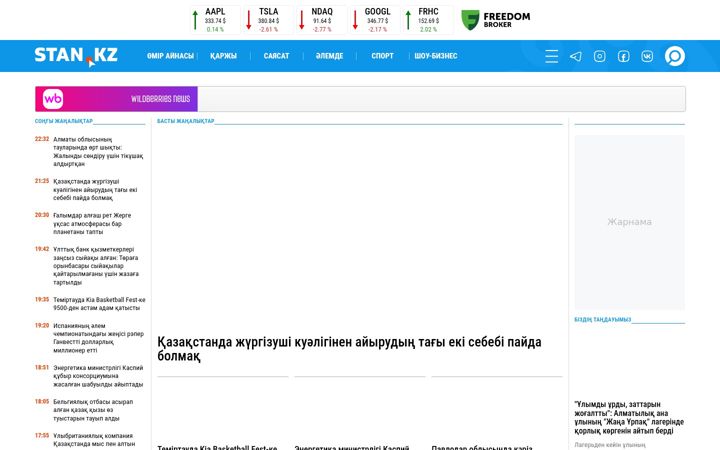Click the round search icon
The width and height of the screenshot is (720, 450).
coord(675,56)
